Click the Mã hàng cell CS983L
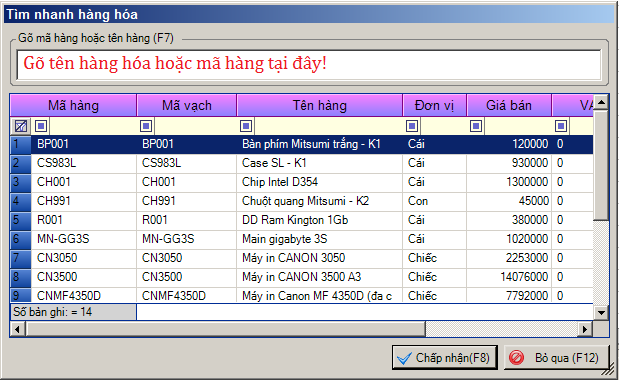619x380 pixels. click(x=84, y=163)
